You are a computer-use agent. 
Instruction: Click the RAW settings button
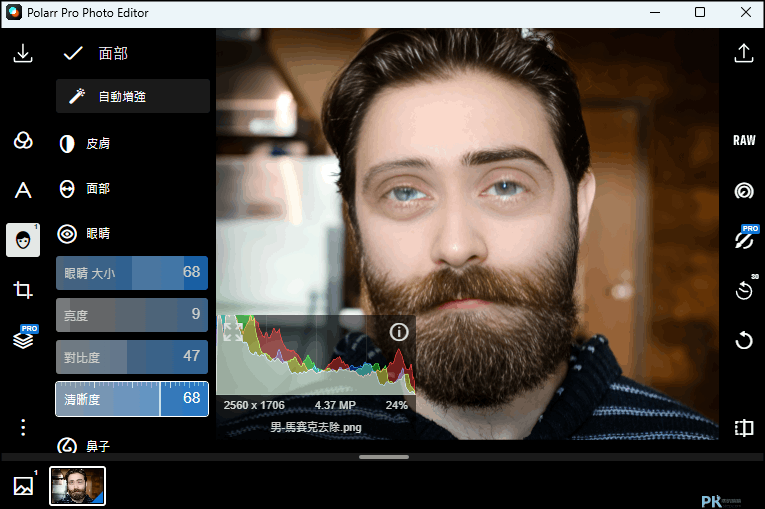[x=744, y=141]
